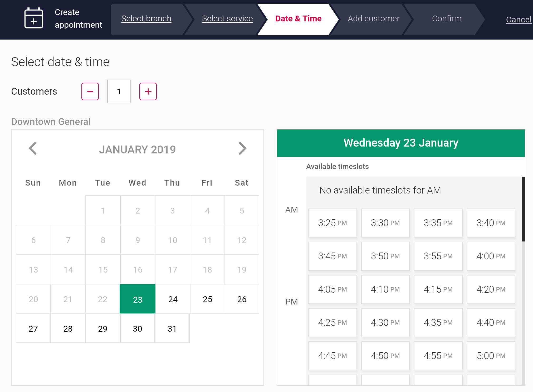The height and width of the screenshot is (392, 533).
Task: Choose the 4:10 PM timeslot
Action: 385,289
